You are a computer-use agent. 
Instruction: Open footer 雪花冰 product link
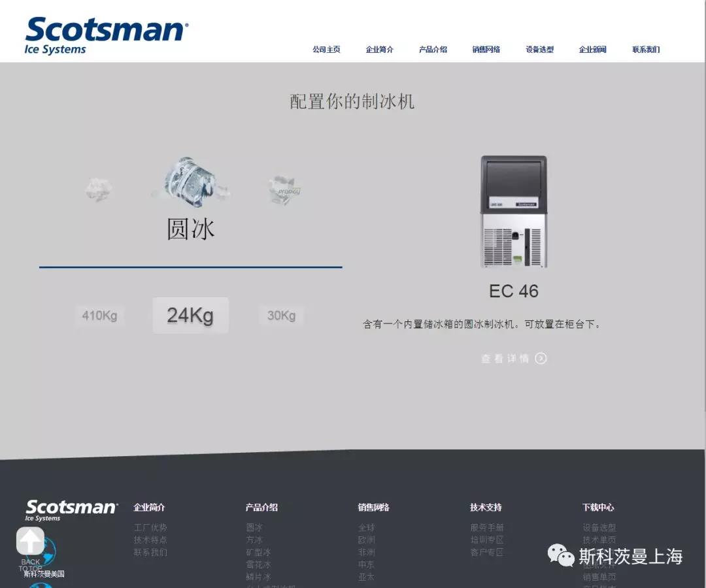[x=258, y=564]
